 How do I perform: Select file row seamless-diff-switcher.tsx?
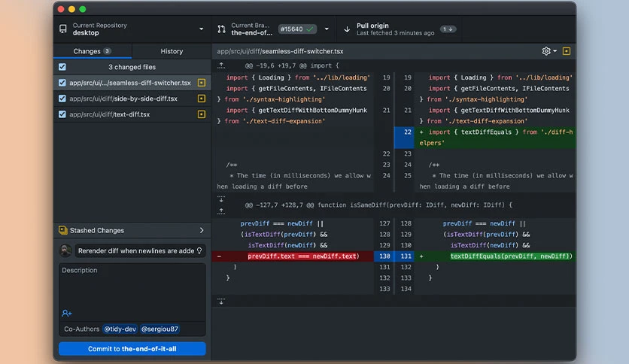[132, 83]
